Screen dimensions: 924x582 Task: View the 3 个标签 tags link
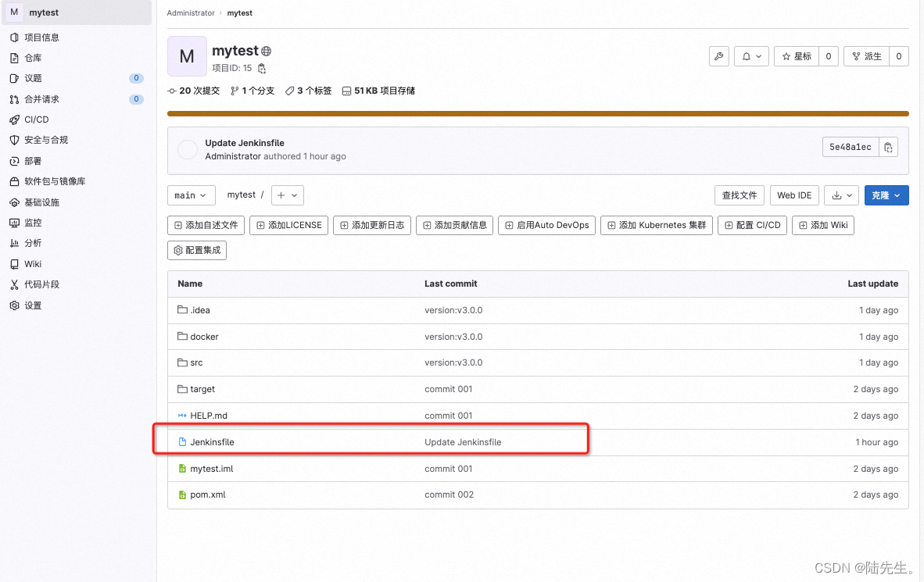(308, 91)
